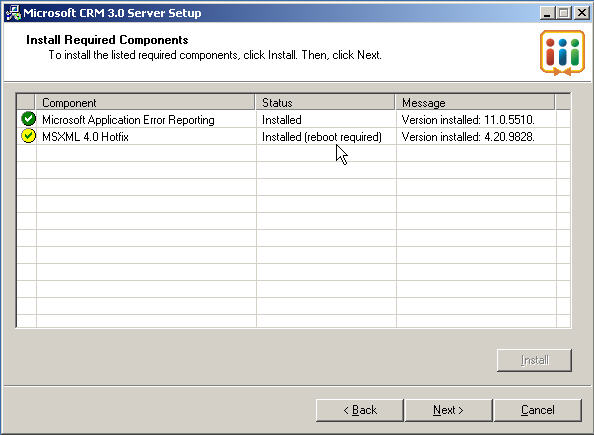
Task: Sort by the Message column header
Action: click(x=475, y=102)
